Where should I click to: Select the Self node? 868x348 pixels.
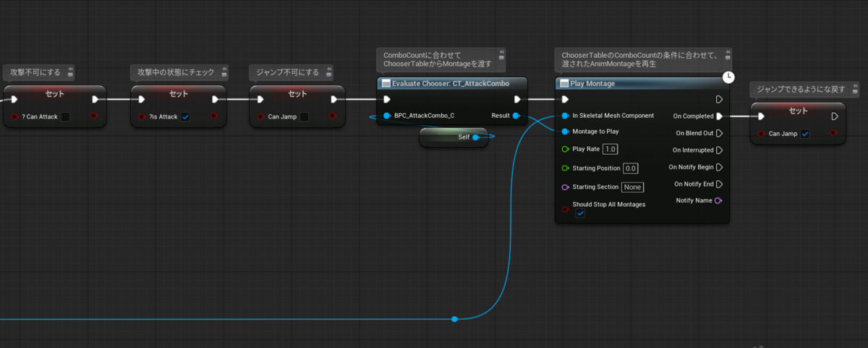tap(454, 137)
